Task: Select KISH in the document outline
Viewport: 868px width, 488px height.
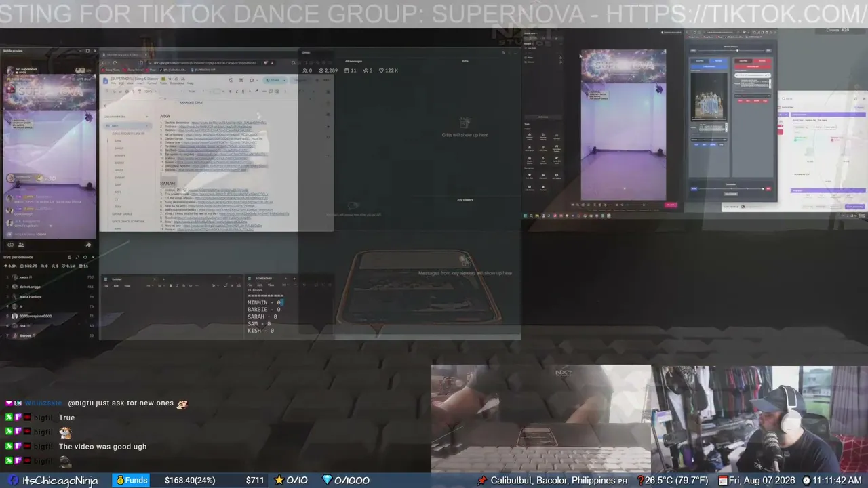Action: click(x=117, y=192)
